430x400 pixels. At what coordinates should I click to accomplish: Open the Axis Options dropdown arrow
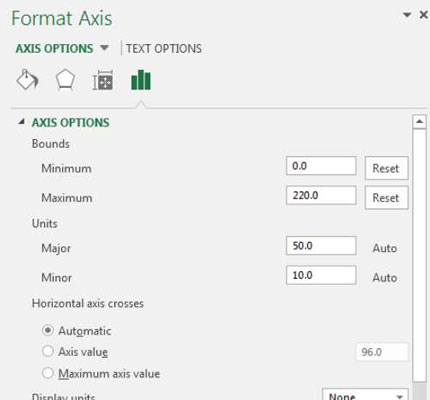point(104,48)
